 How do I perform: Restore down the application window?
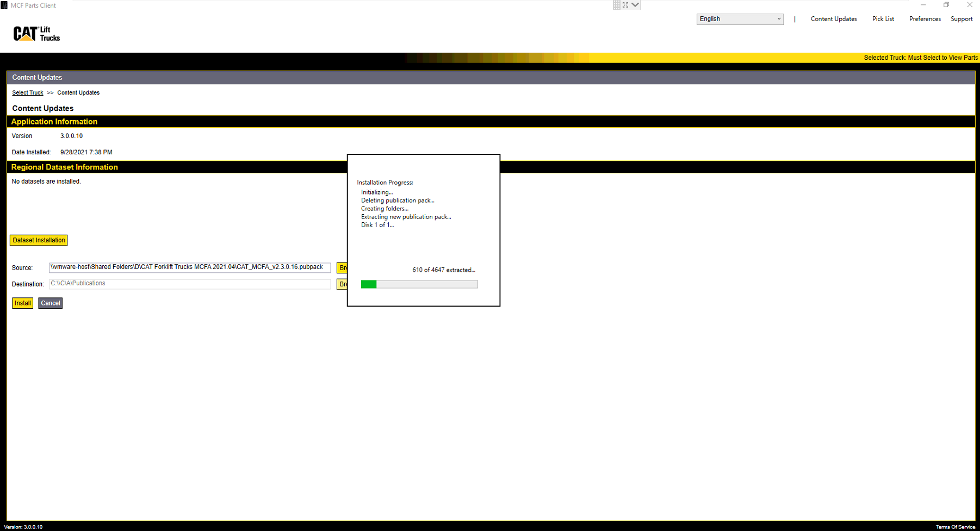(946, 5)
